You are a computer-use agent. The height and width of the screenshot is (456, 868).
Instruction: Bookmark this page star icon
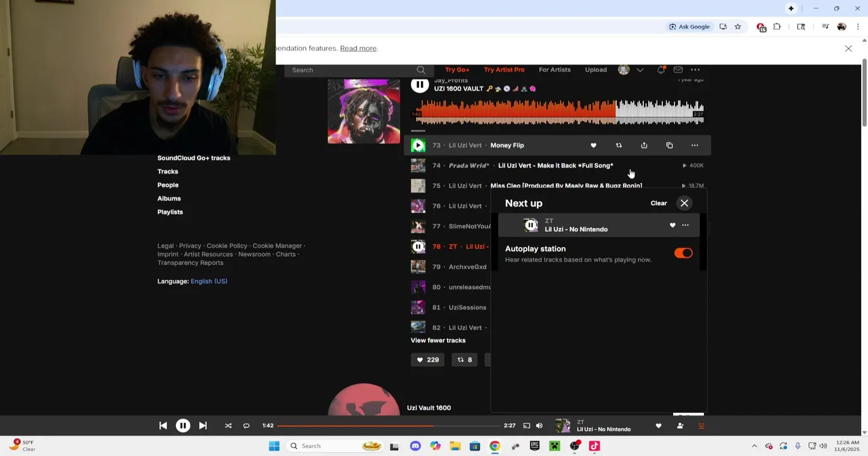pyautogui.click(x=738, y=27)
